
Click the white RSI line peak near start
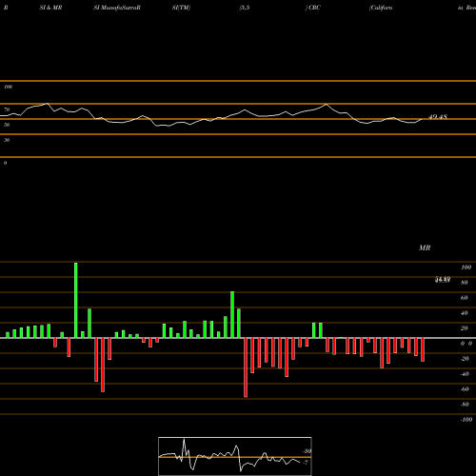coord(48,104)
